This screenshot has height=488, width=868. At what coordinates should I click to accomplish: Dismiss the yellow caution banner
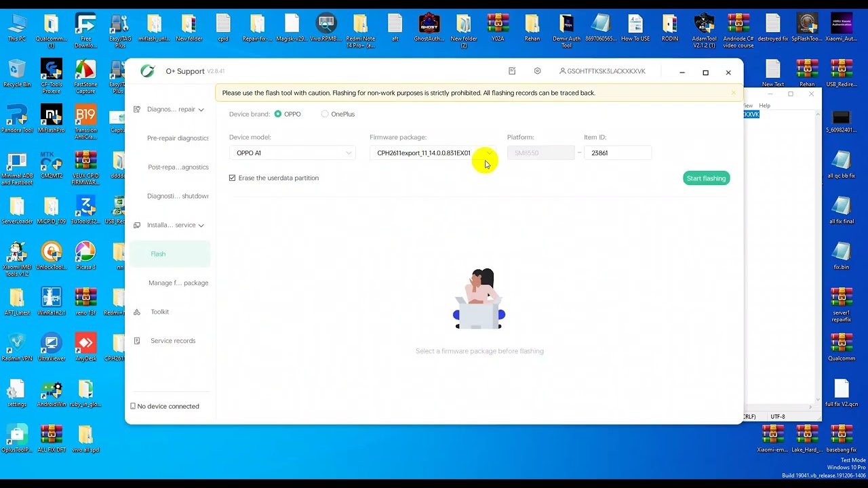tap(733, 93)
